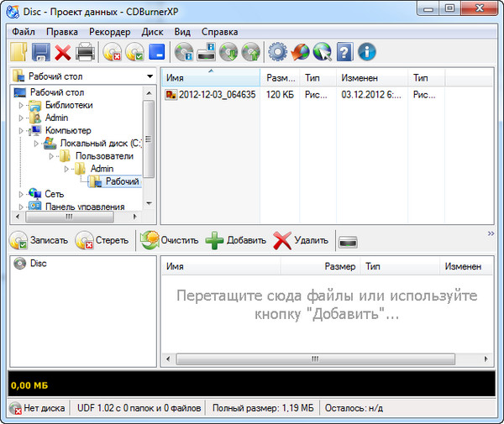
Task: Click the red X delete icon in top toolbar
Action: [63, 52]
